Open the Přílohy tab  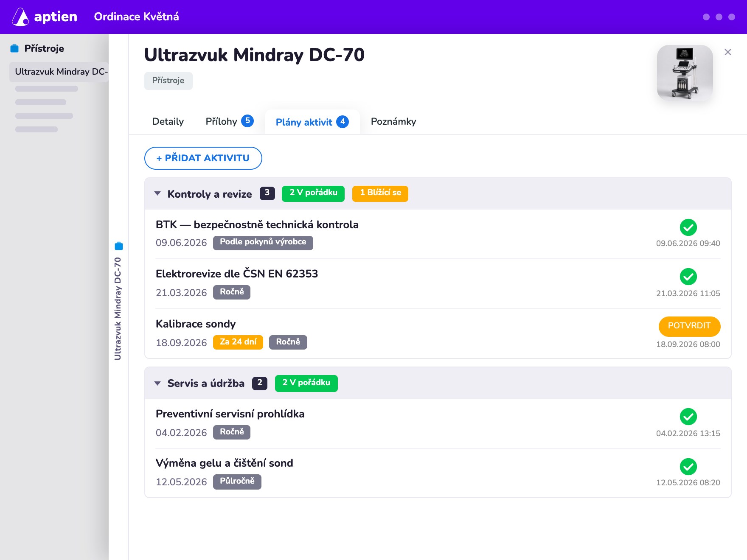230,122
